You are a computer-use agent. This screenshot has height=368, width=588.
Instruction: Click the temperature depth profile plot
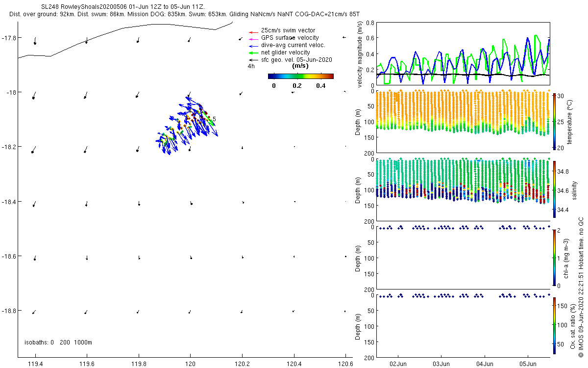point(463,122)
